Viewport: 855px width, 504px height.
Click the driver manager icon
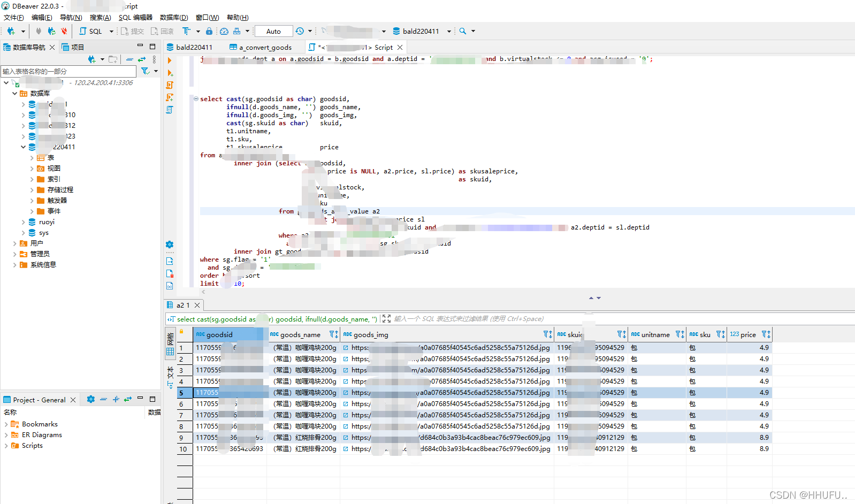236,31
